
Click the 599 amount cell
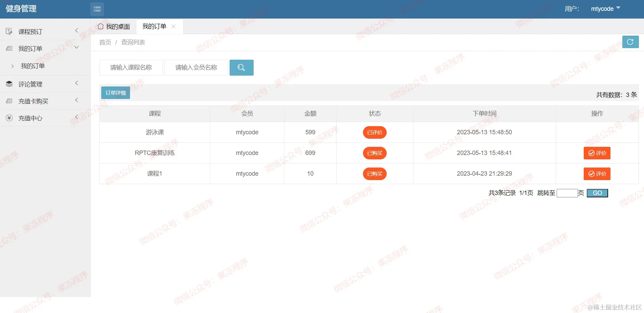coord(310,132)
